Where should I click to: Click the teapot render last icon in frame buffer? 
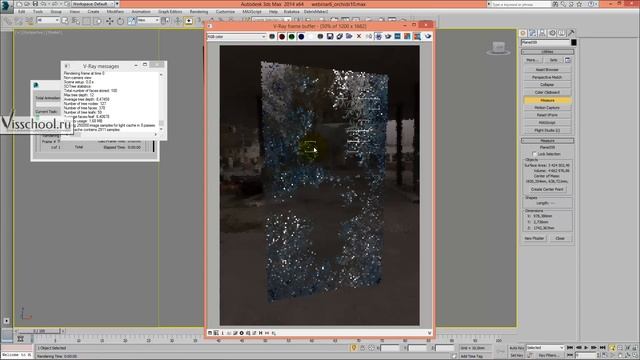coord(427,36)
